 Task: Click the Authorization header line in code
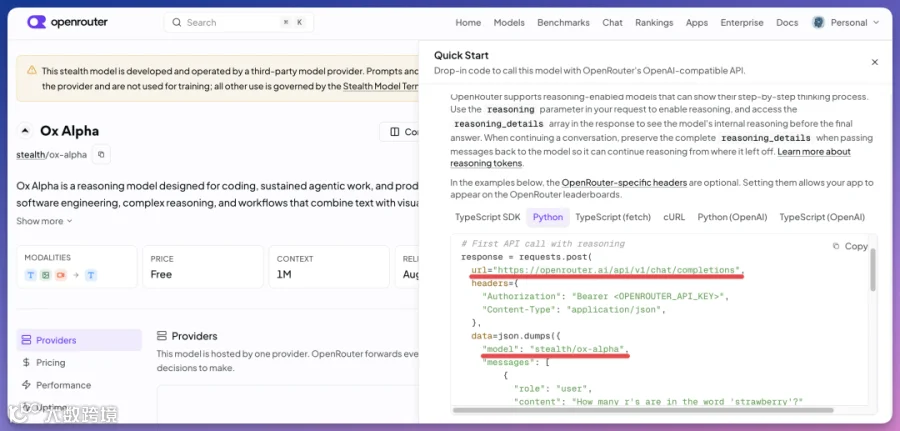point(606,297)
